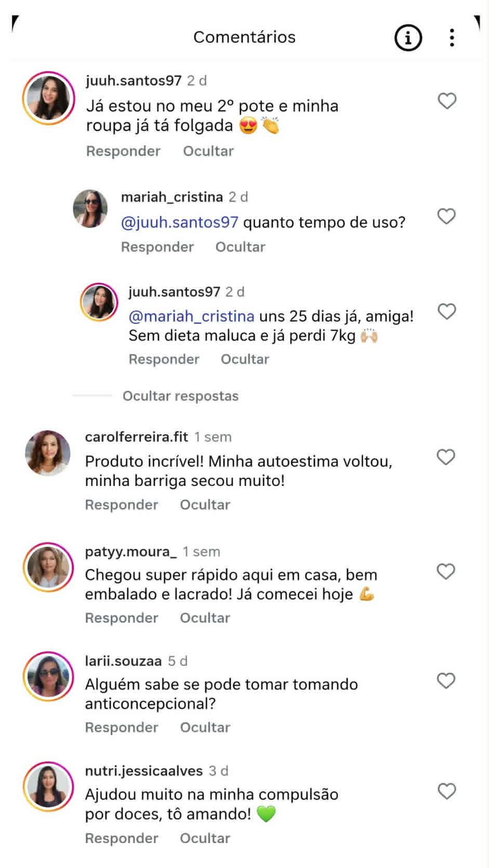Tap heart on carolferreira.fit's comment
The height and width of the screenshot is (868, 489).
coord(446,457)
